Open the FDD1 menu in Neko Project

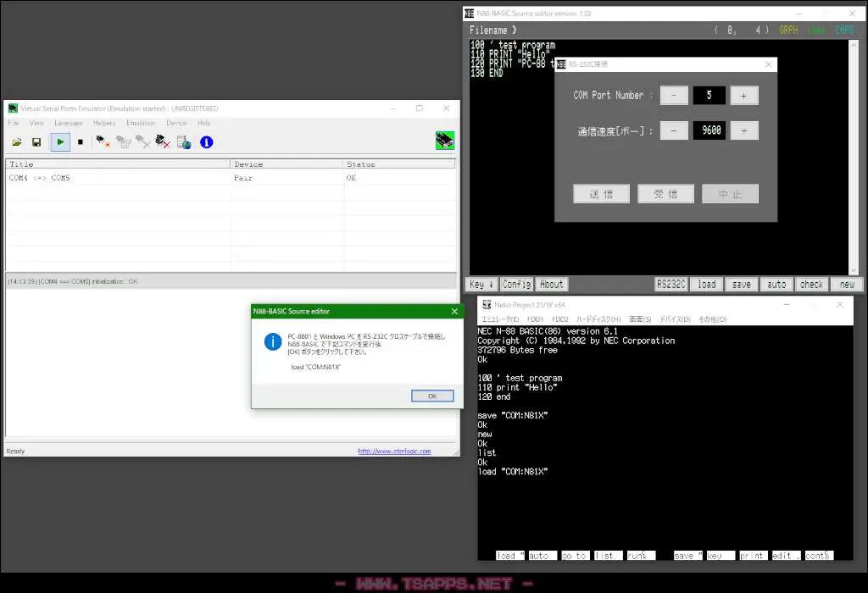[535, 319]
